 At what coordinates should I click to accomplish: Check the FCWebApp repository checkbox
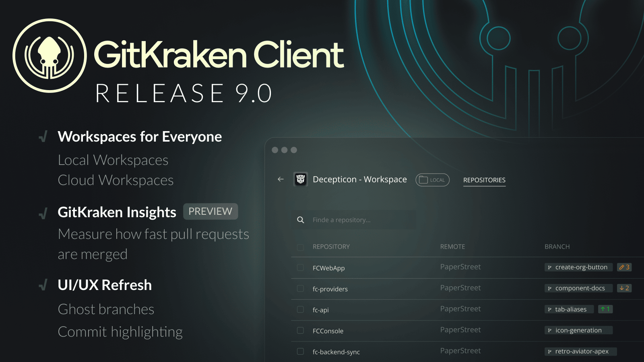[x=300, y=267]
